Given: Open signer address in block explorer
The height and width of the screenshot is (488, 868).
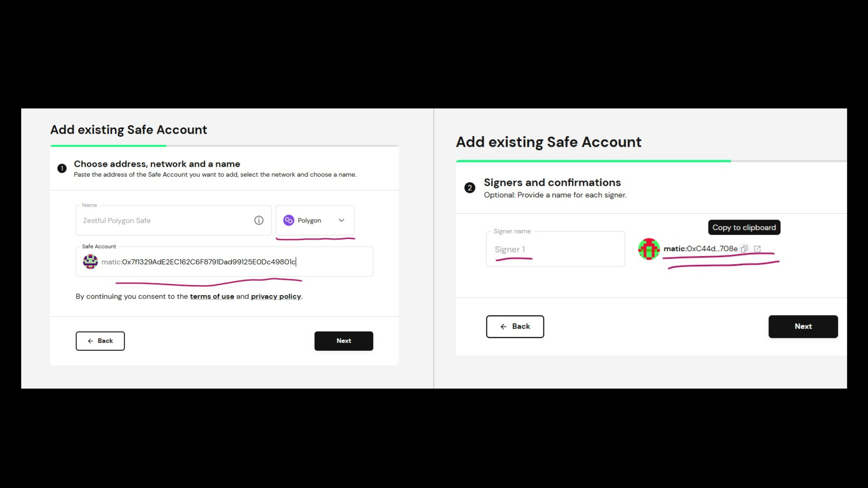Looking at the screenshot, I should (x=757, y=249).
